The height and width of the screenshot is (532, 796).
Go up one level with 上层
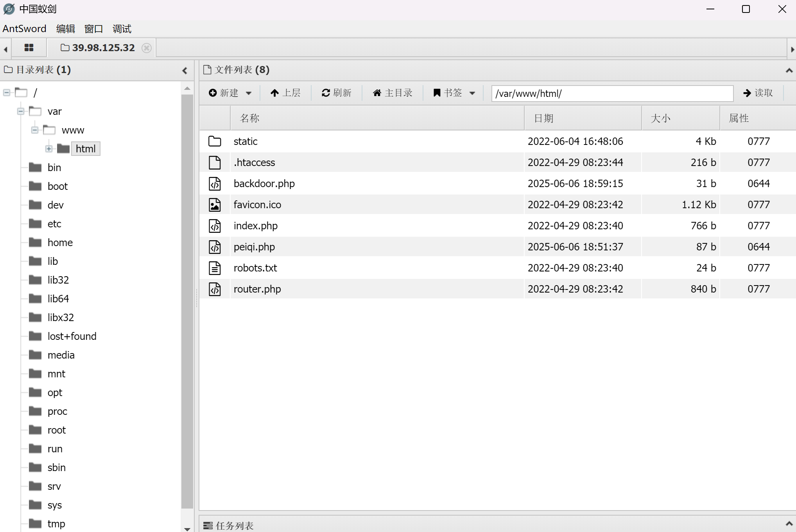point(285,93)
